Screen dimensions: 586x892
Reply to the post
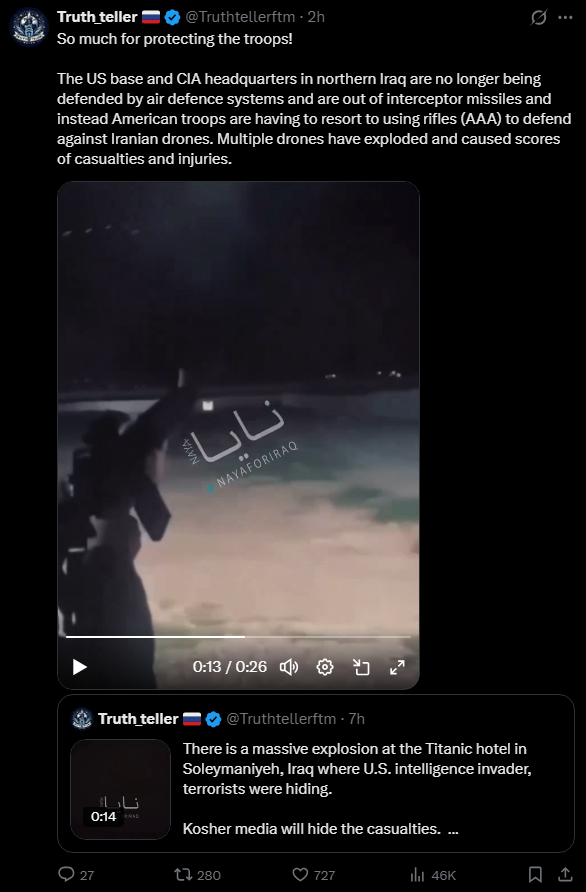(76, 874)
